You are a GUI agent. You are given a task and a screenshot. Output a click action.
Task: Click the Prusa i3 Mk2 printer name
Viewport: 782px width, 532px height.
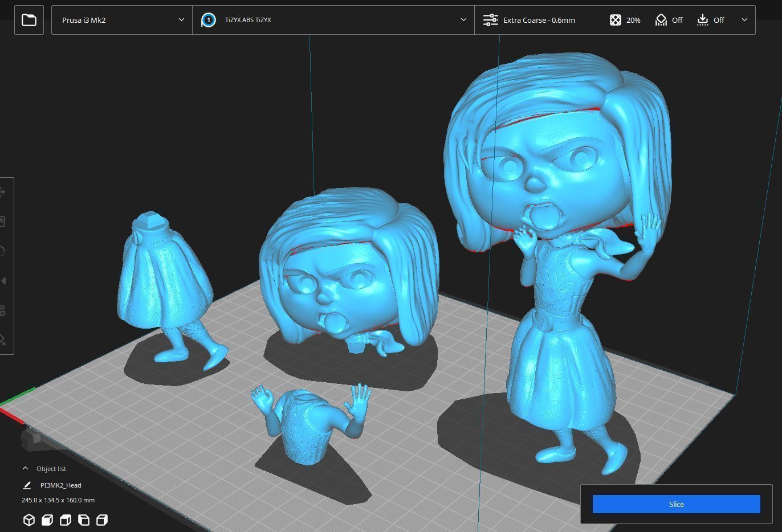click(84, 20)
